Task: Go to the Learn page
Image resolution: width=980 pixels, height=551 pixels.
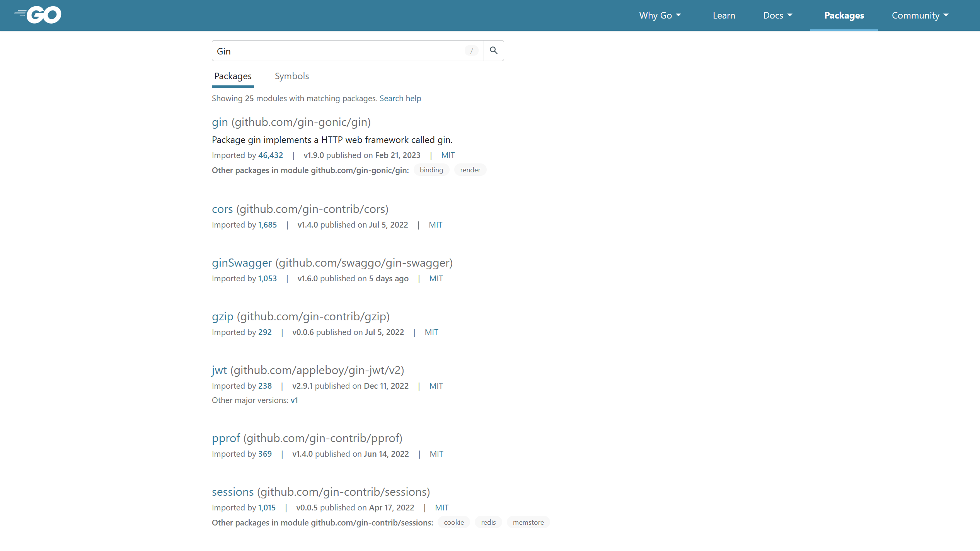Action: tap(724, 15)
